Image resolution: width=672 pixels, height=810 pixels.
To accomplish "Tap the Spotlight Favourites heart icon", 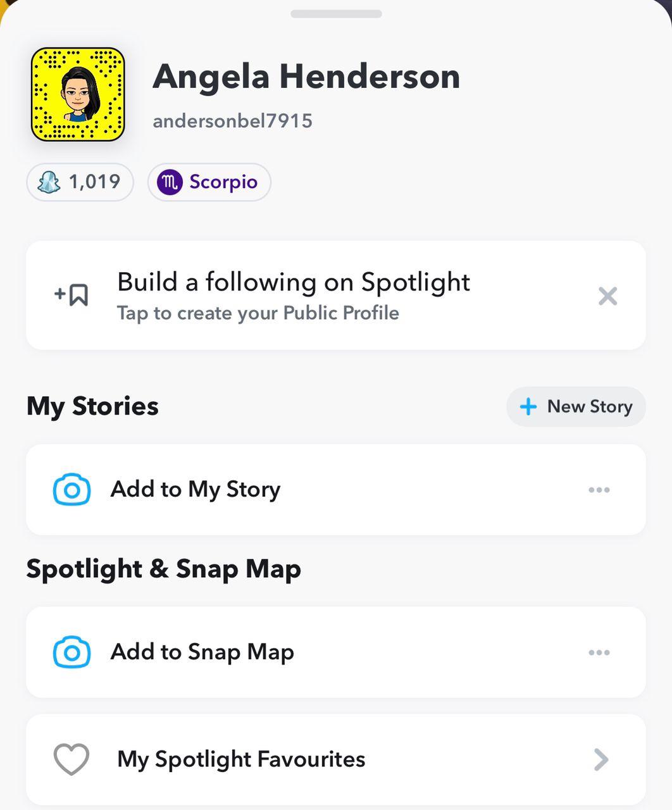I will (72, 759).
